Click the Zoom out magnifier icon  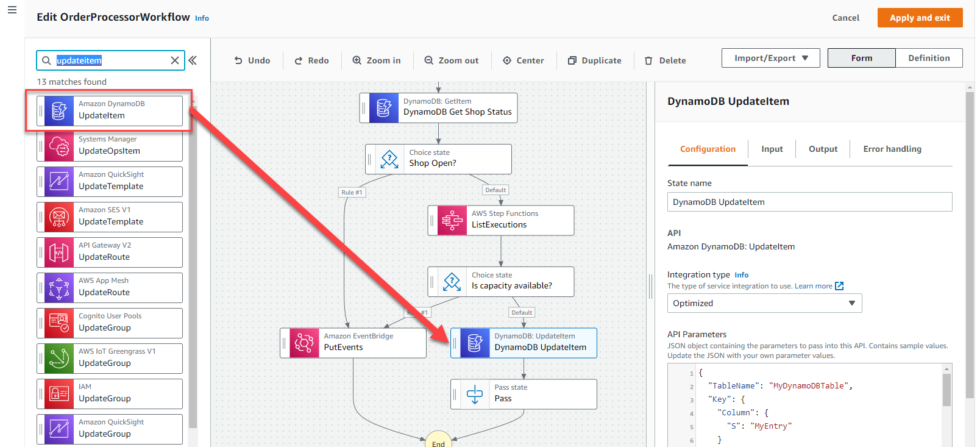click(x=429, y=60)
